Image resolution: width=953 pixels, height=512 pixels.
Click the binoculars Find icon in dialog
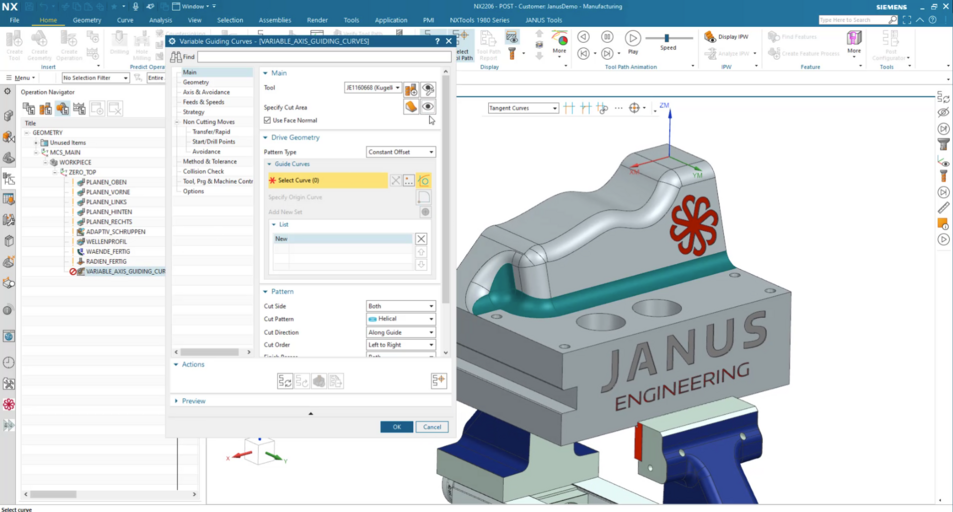click(176, 57)
